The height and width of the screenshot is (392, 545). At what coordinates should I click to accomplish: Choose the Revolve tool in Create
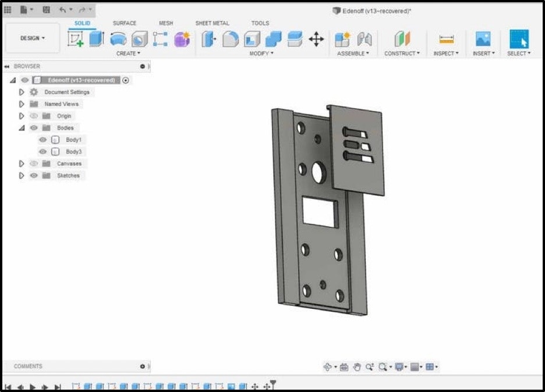point(118,39)
